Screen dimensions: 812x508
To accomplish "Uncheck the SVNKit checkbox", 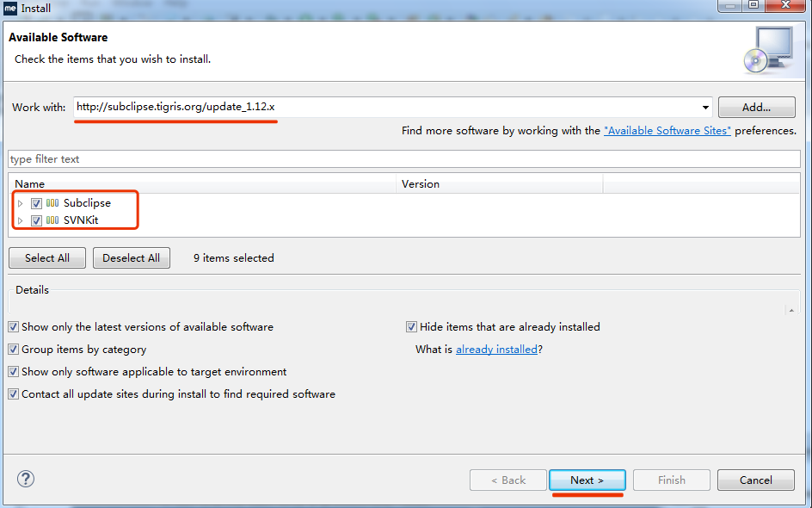I will click(36, 220).
